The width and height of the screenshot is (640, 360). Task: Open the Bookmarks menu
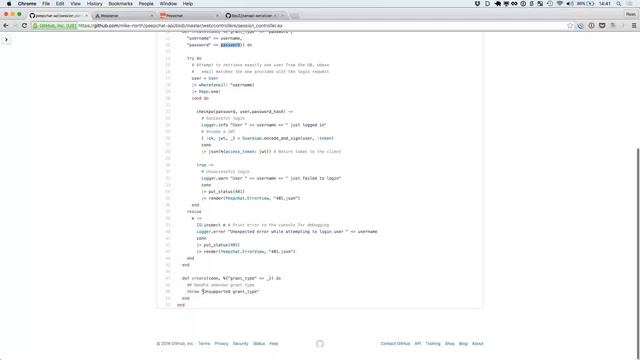[120, 4]
